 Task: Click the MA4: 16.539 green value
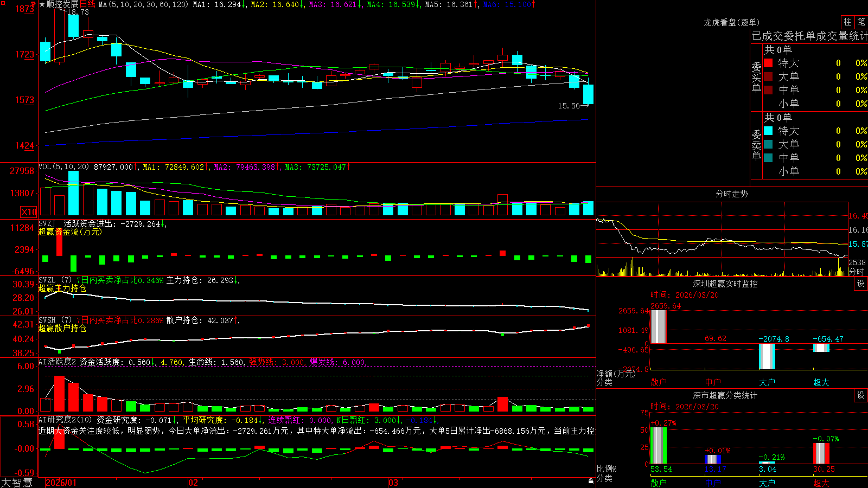tap(393, 4)
